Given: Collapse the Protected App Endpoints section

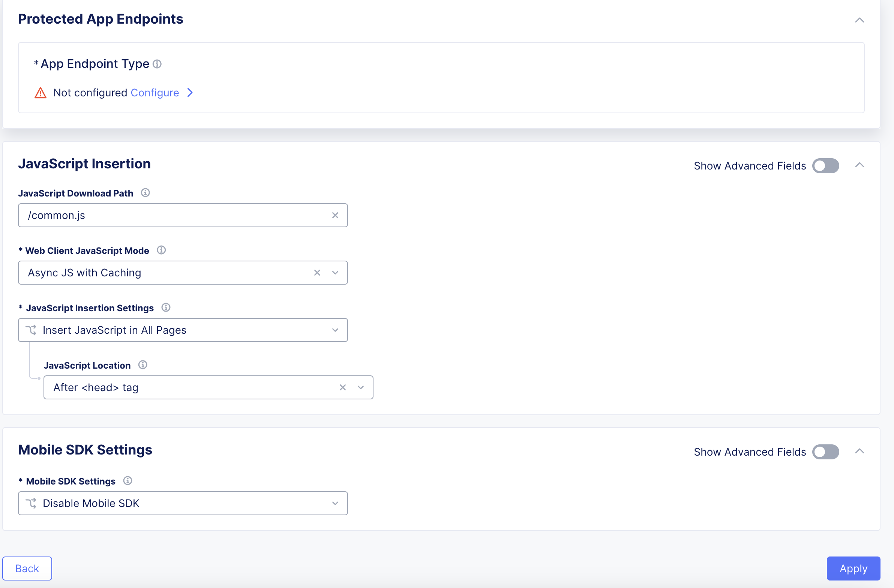Looking at the screenshot, I should [x=859, y=20].
